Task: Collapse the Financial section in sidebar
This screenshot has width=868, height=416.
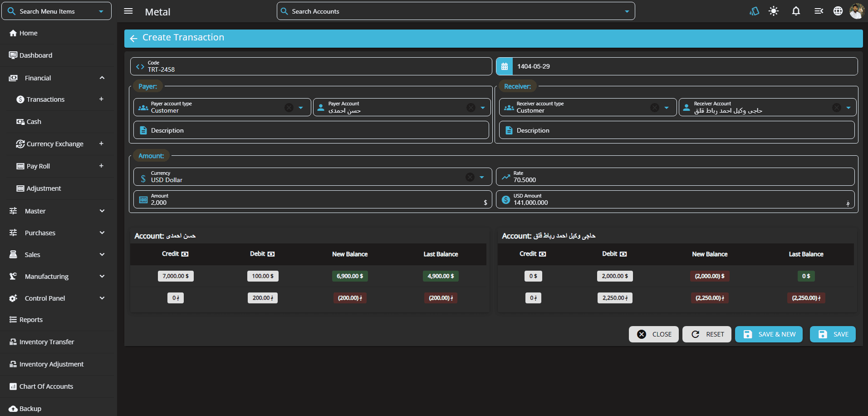Action: tap(102, 78)
